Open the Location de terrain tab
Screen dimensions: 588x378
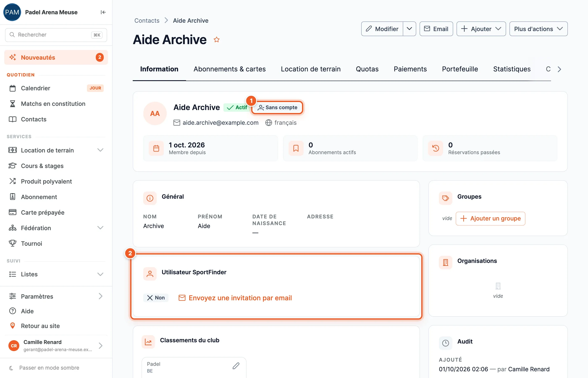(311, 69)
